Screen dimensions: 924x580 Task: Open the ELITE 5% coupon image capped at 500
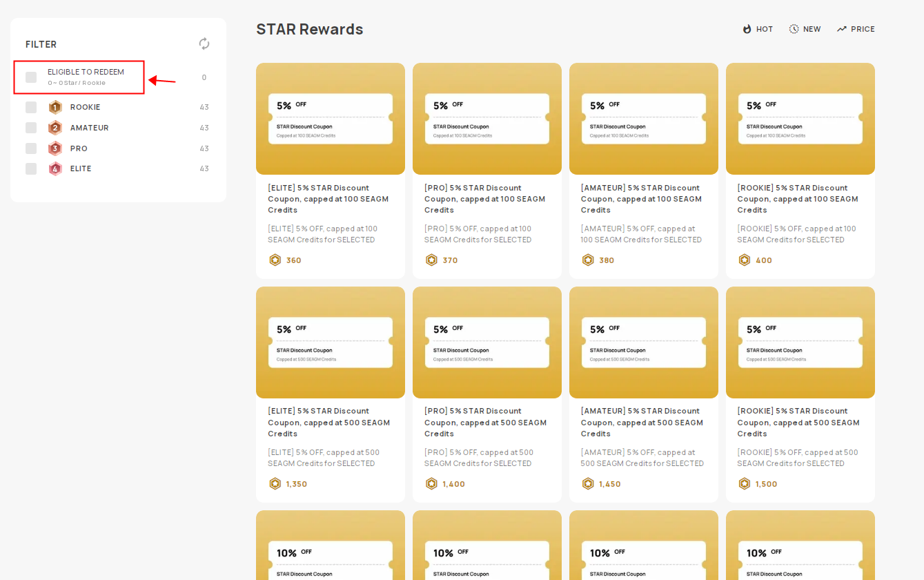click(331, 342)
